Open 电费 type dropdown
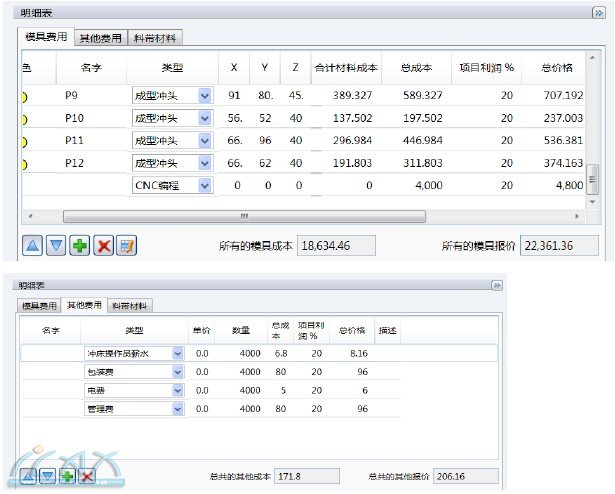 pos(178,390)
